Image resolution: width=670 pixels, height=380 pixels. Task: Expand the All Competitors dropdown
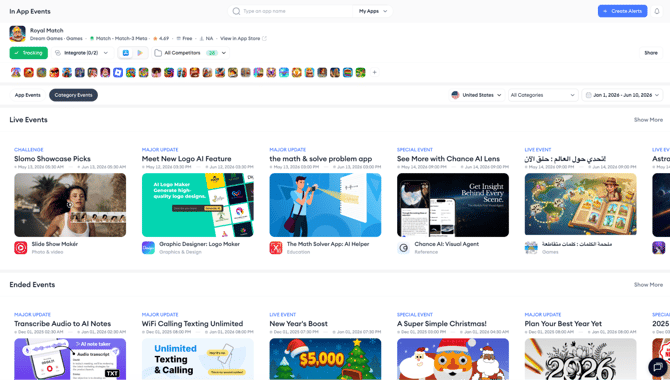(190, 53)
